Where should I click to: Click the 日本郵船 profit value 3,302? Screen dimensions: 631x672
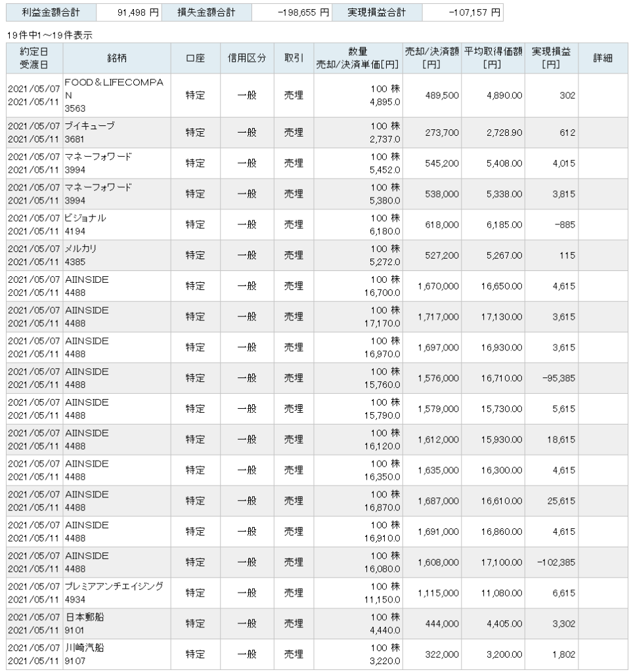pos(564,624)
